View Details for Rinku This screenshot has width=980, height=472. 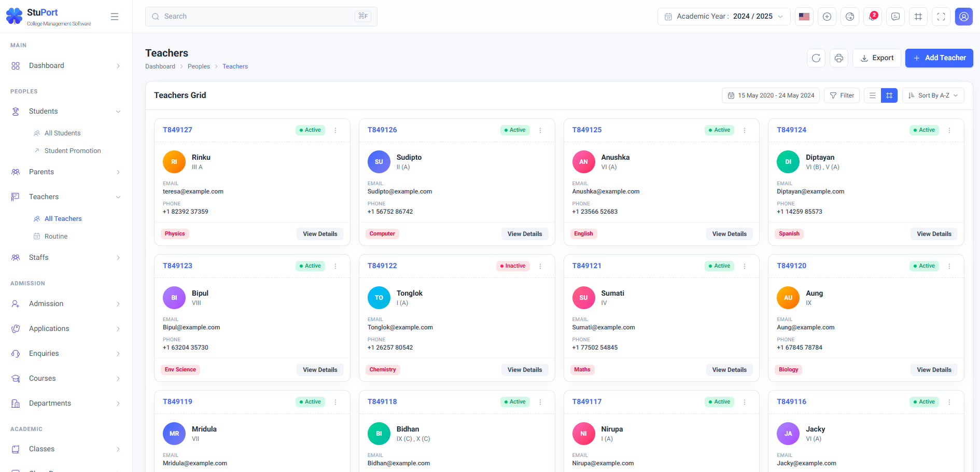(x=320, y=234)
